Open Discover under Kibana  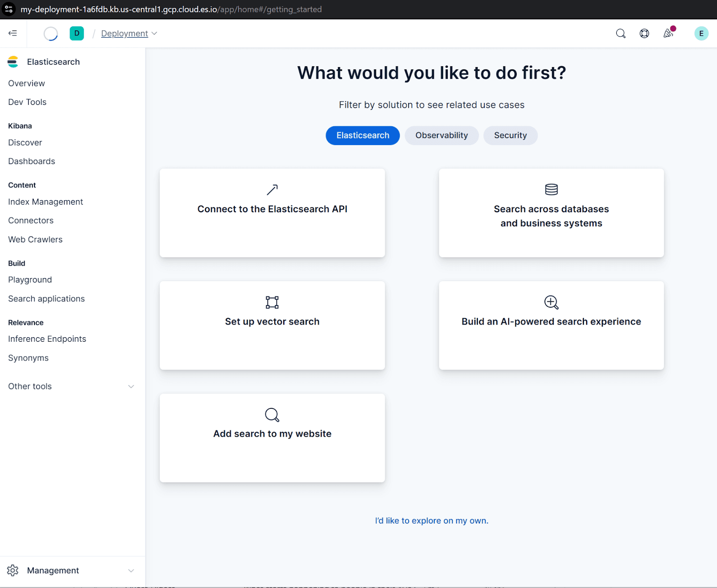25,142
